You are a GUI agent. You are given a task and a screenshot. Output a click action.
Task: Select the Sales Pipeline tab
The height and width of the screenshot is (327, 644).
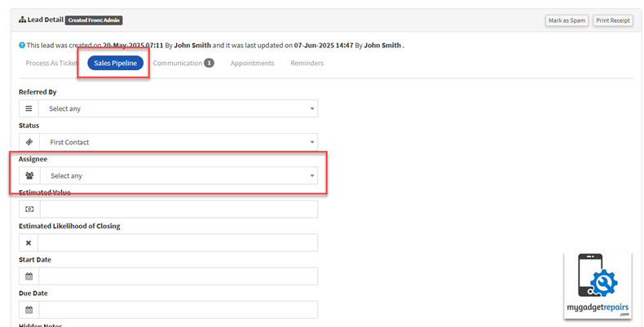point(116,64)
